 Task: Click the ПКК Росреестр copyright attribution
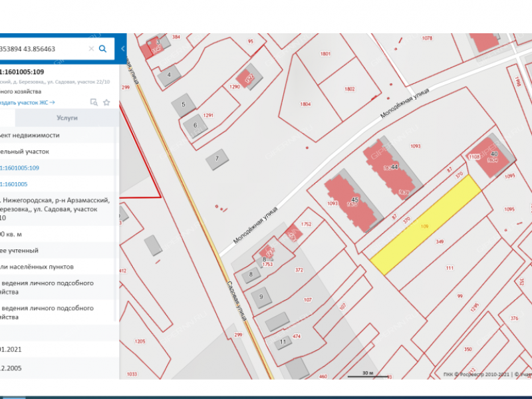[475, 374]
